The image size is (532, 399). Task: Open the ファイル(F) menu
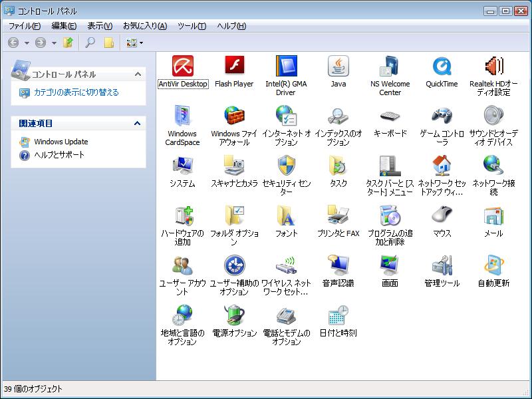(x=25, y=26)
